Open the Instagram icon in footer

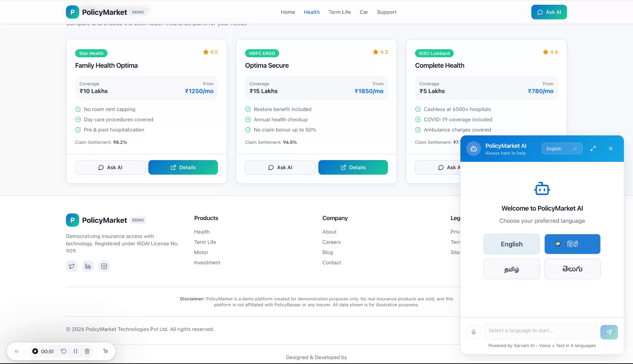pyautogui.click(x=104, y=266)
